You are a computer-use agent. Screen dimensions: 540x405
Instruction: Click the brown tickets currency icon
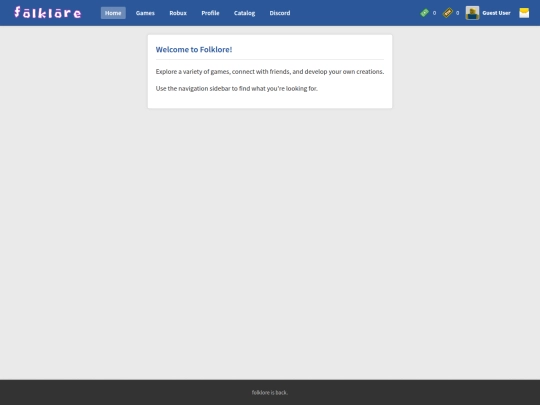[x=447, y=13]
